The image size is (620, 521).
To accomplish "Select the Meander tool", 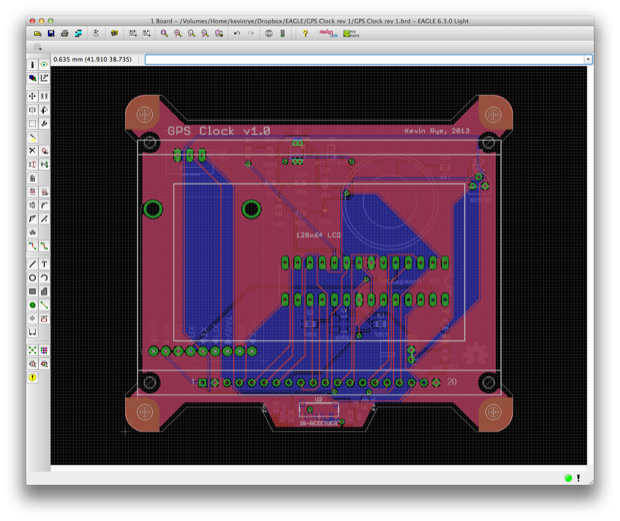I will [x=32, y=232].
